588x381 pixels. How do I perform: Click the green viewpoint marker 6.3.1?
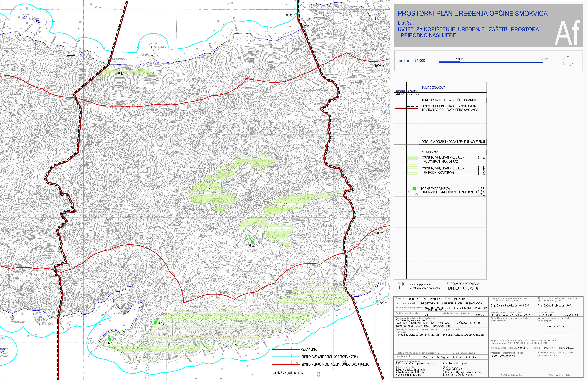tap(252, 242)
